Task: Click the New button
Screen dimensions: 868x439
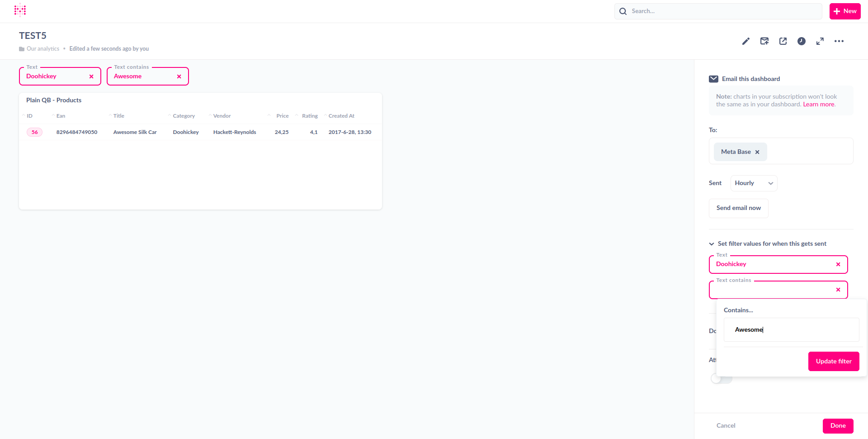Action: [x=845, y=11]
